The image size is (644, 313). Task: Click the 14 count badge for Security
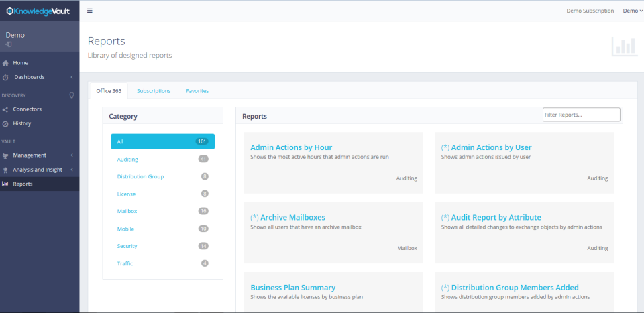point(203,246)
